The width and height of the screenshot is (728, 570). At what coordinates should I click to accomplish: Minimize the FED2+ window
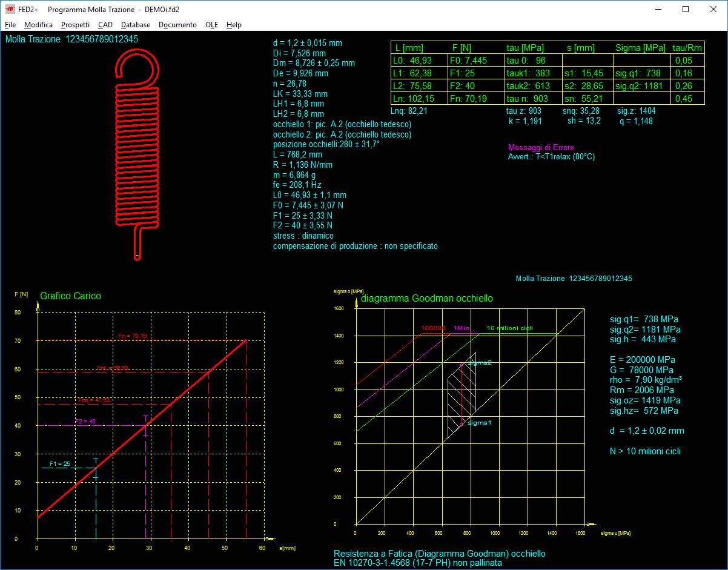(x=658, y=10)
